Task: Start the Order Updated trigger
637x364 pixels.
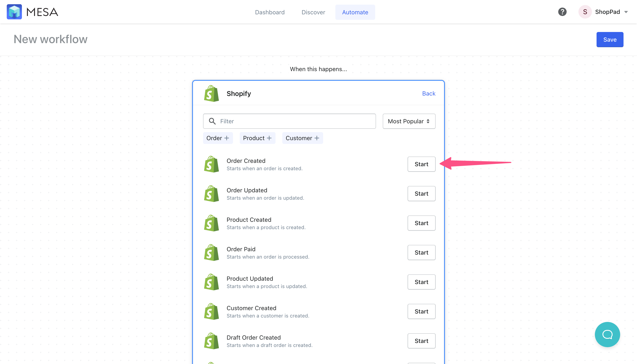Action: 421,194
